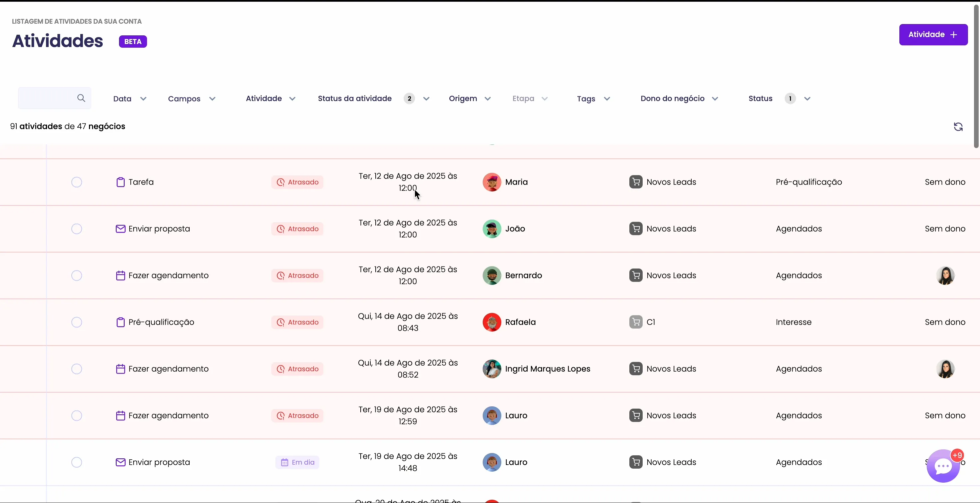The image size is (980, 503).
Task: Mark Lauro's 14:48 Enviar proposta complete
Action: 76,462
